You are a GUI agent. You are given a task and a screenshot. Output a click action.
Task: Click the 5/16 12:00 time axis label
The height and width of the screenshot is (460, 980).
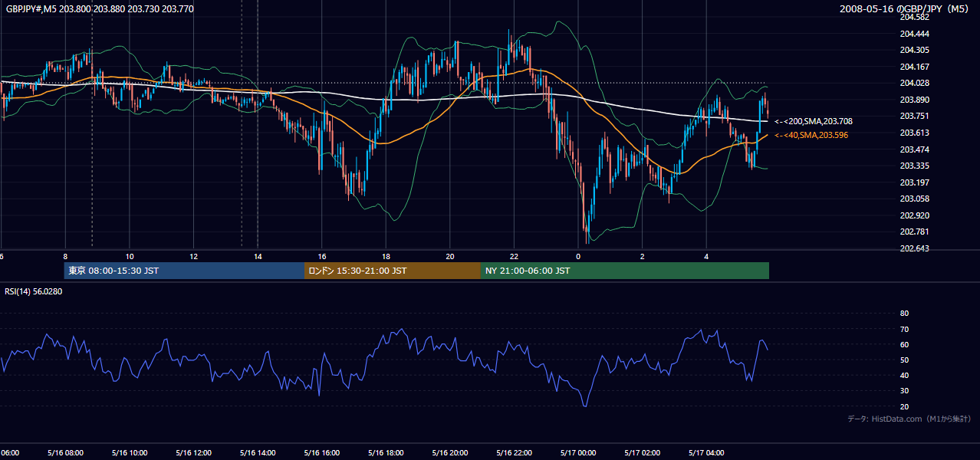pos(193,452)
